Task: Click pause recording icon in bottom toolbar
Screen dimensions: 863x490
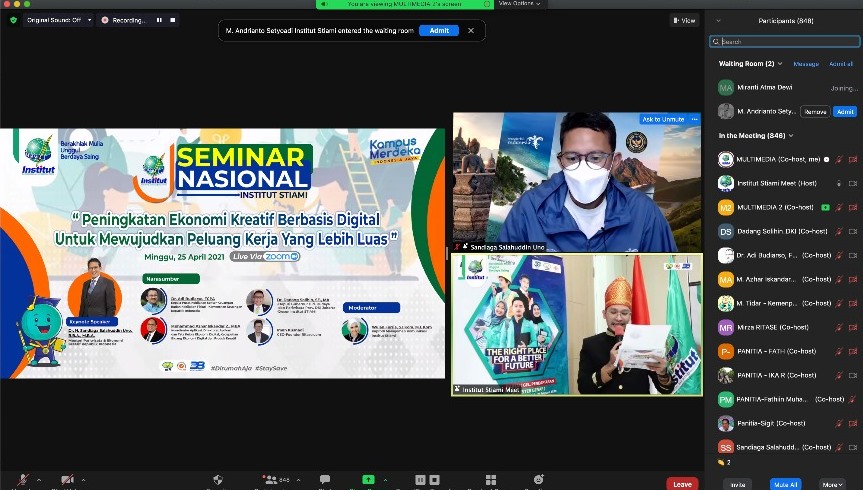Action: pyautogui.click(x=420, y=480)
